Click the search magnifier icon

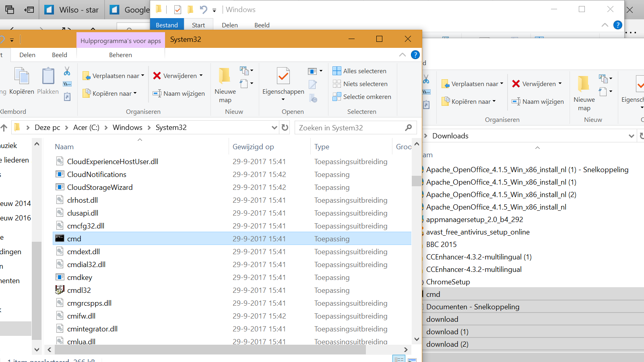tap(409, 128)
